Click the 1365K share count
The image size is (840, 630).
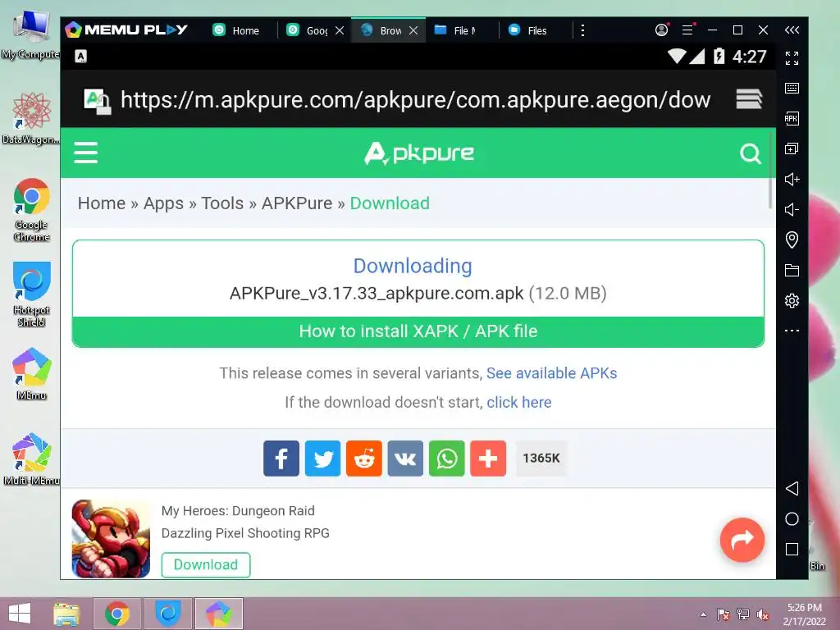coord(541,459)
